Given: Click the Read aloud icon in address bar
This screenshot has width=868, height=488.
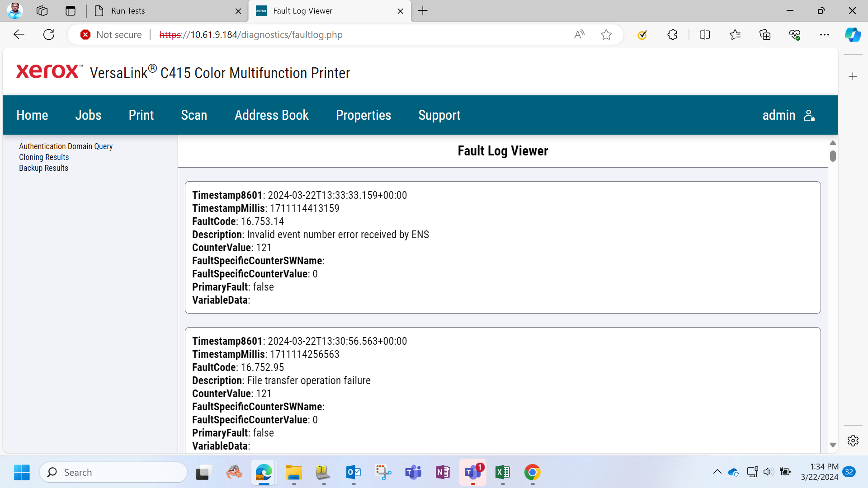Looking at the screenshot, I should tap(579, 35).
